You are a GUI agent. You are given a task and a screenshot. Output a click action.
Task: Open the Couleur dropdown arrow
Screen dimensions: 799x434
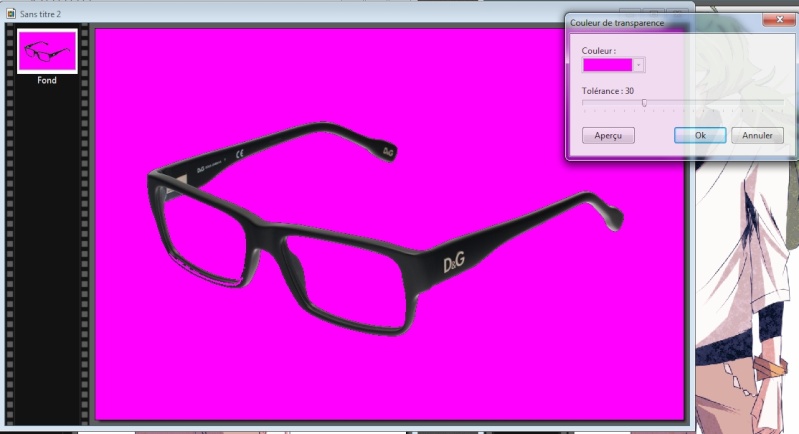[639, 65]
